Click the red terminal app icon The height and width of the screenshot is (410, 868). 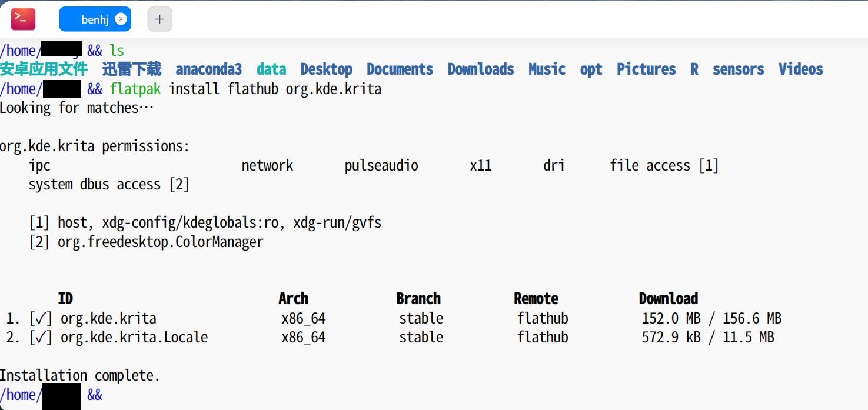(x=24, y=19)
